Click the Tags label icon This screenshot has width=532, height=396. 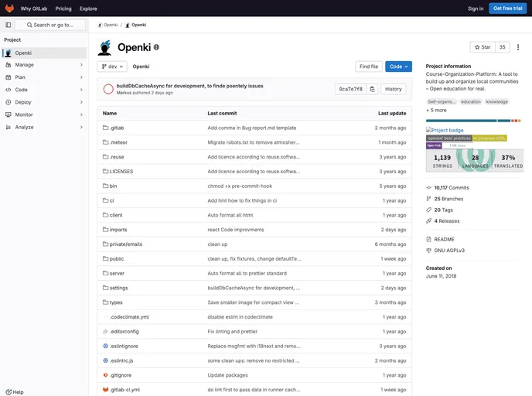click(x=428, y=210)
